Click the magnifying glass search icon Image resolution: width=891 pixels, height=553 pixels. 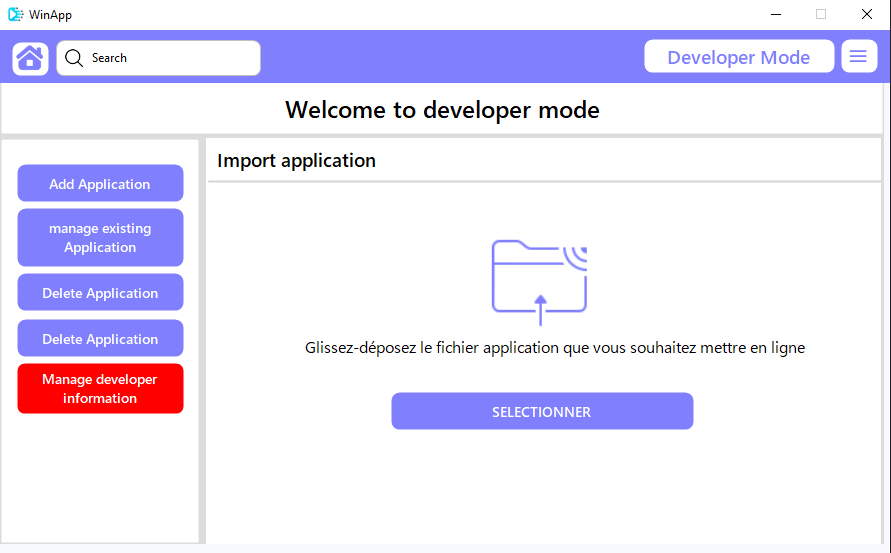(74, 57)
